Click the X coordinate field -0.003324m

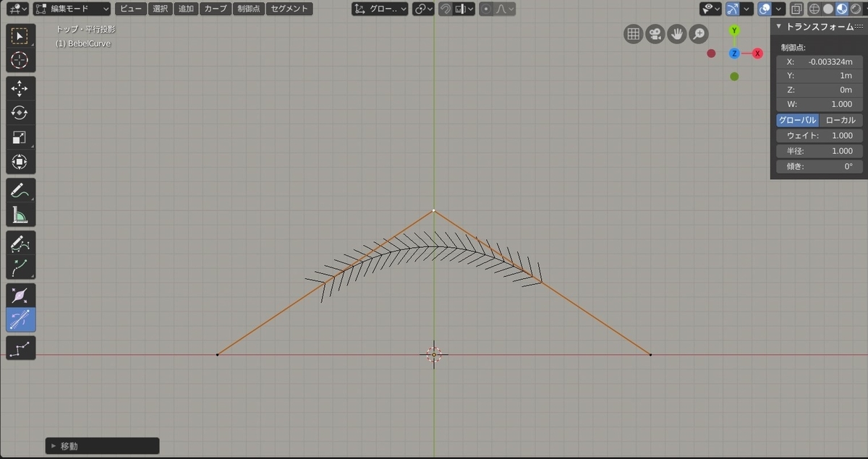pos(819,61)
